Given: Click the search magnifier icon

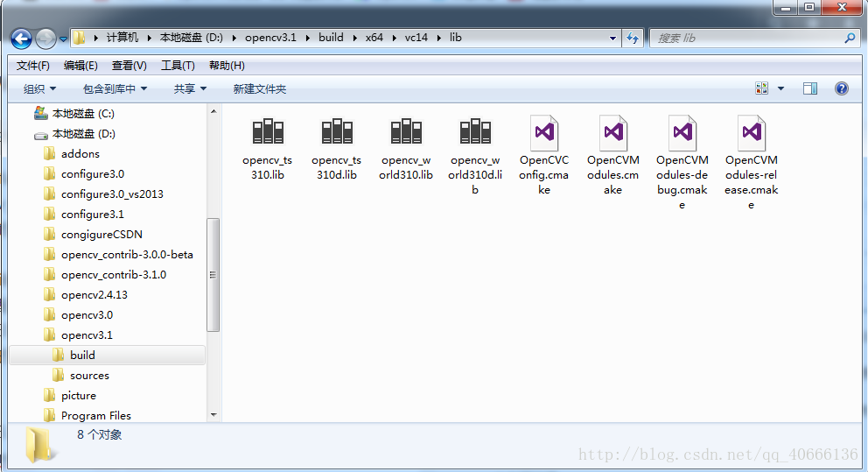Looking at the screenshot, I should tap(850, 39).
